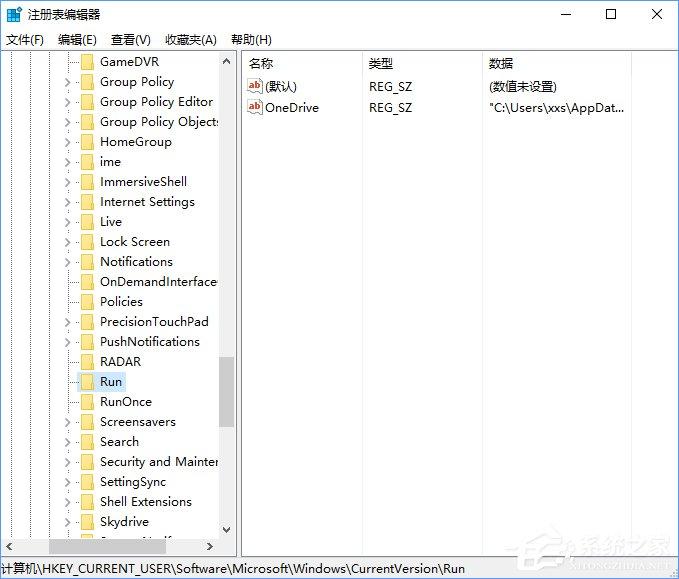The height and width of the screenshot is (579, 679).
Task: Click the Policies folder icon
Action: tap(87, 302)
